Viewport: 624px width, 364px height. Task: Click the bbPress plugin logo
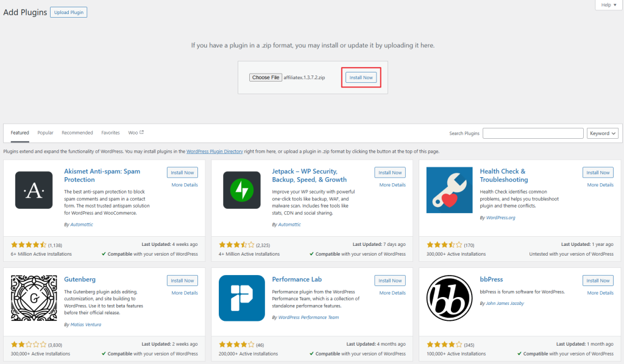449,298
